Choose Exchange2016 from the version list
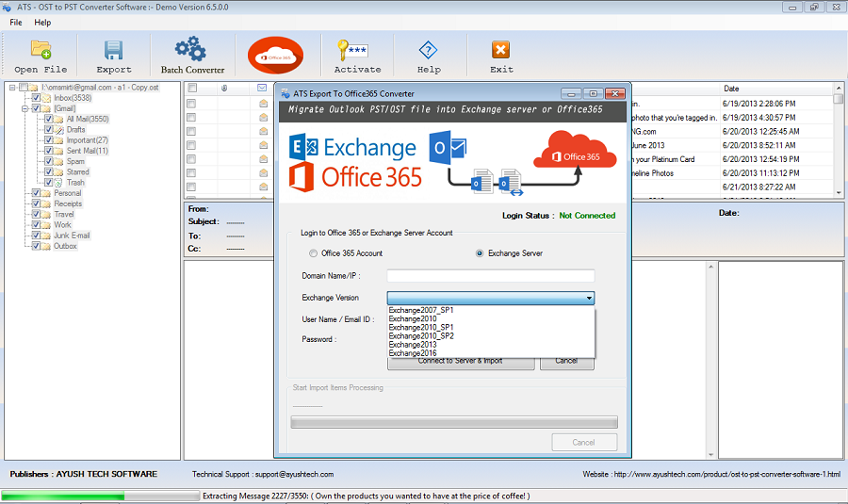Viewport: 848px width, 504px height. tap(491, 353)
